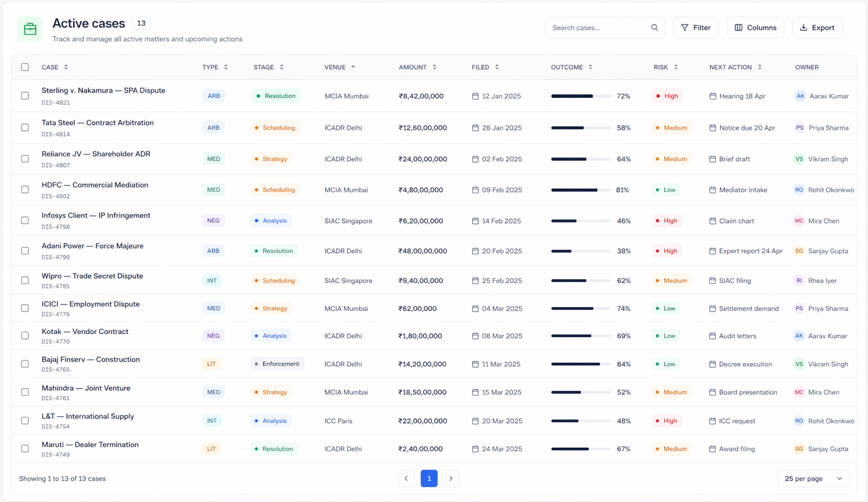Click the calendar icon beside Decree execution
This screenshot has height=502, width=868.
(713, 364)
